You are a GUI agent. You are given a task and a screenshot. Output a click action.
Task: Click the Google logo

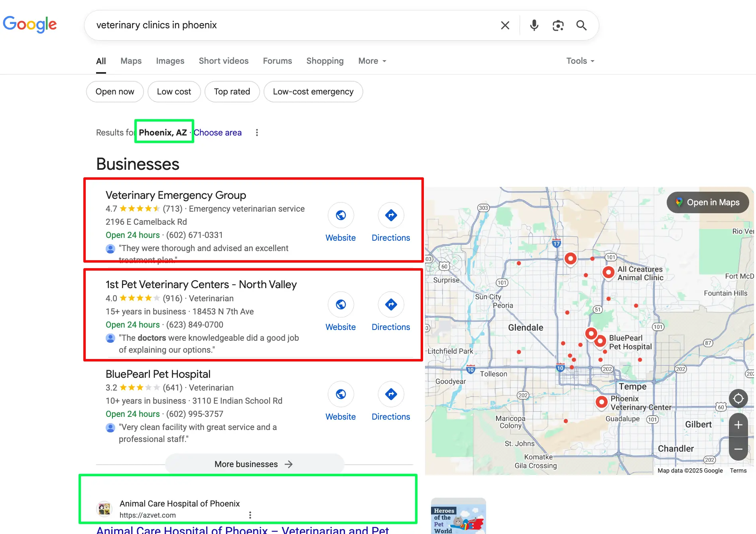[x=30, y=24]
